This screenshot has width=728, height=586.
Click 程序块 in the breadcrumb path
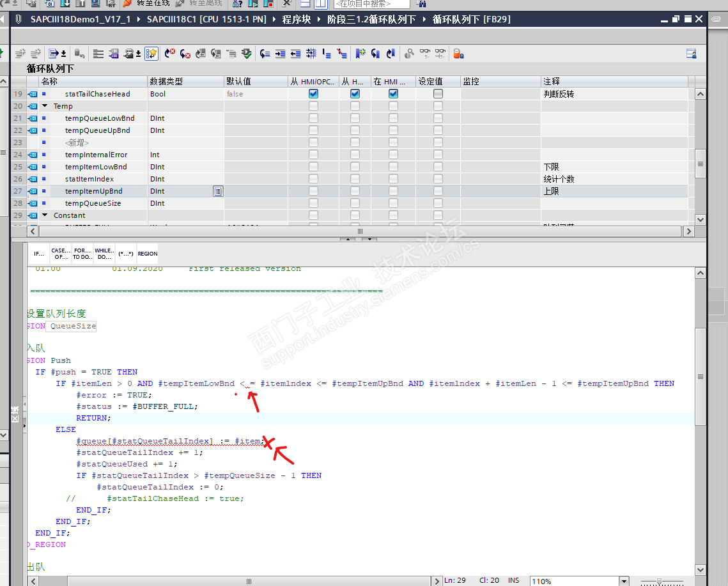coord(296,19)
